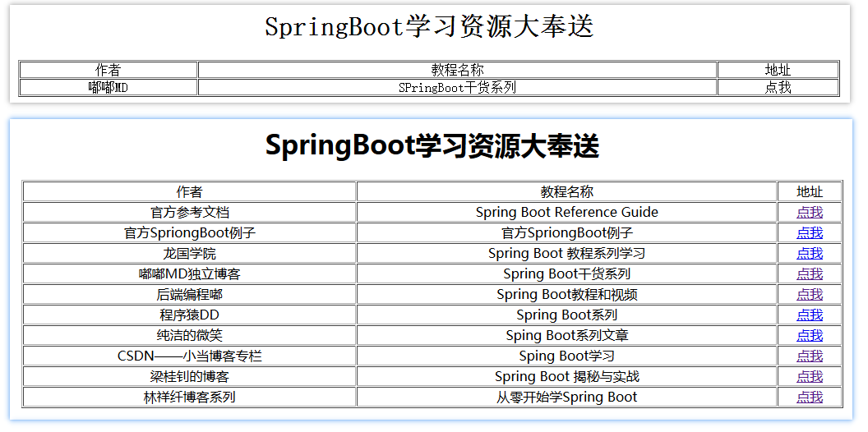The image size is (868, 432).
Task: Visit the 点我 link for 程序猿DD
Action: (810, 315)
